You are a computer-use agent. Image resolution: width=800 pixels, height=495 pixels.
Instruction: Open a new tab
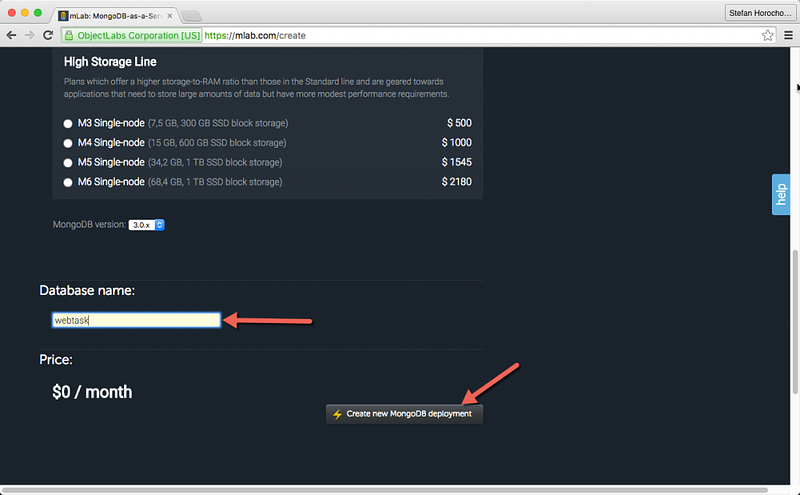pyautogui.click(x=192, y=16)
